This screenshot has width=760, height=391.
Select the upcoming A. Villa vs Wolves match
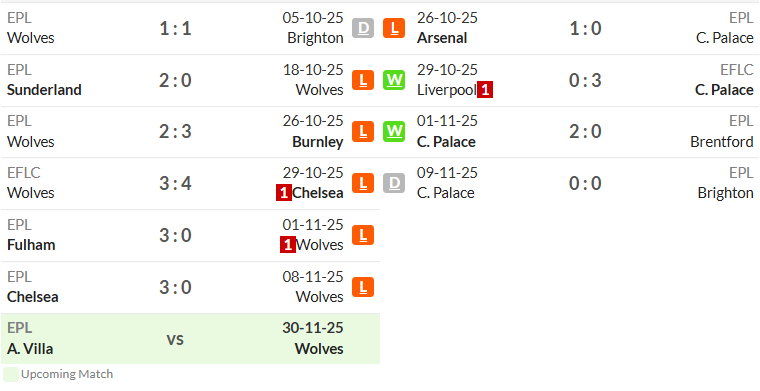pos(190,339)
